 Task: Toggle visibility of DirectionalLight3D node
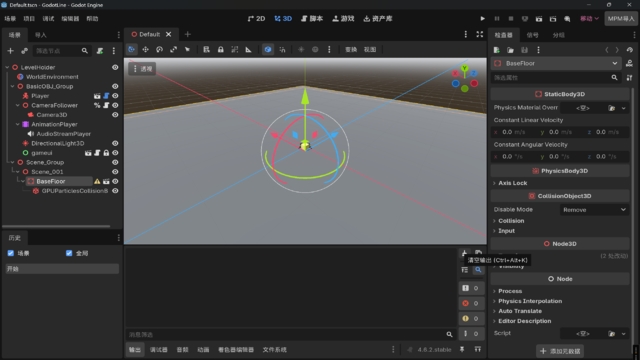pos(115,143)
